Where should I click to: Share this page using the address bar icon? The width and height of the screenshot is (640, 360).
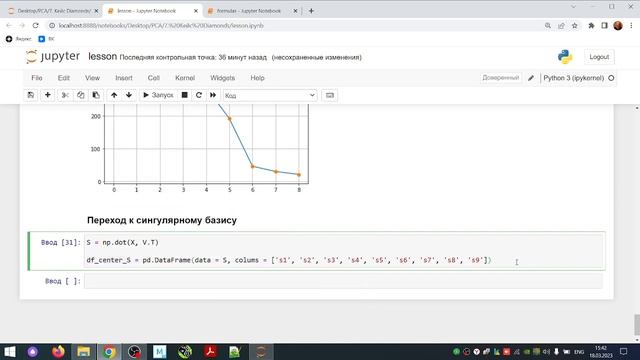561,26
